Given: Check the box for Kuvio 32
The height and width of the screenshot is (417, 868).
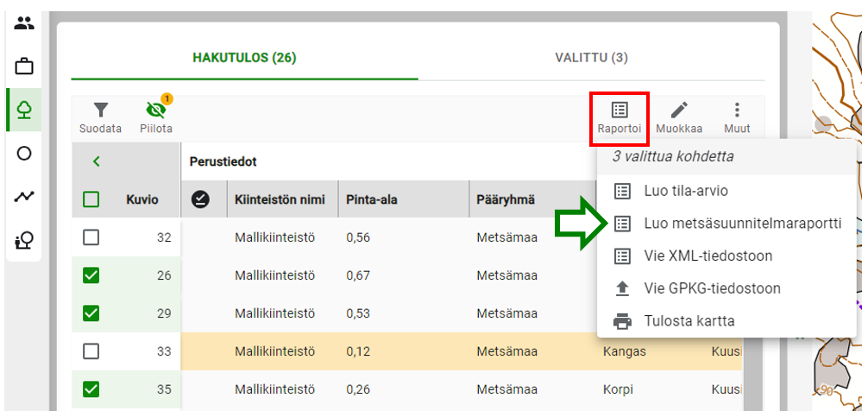Looking at the screenshot, I should click(91, 237).
